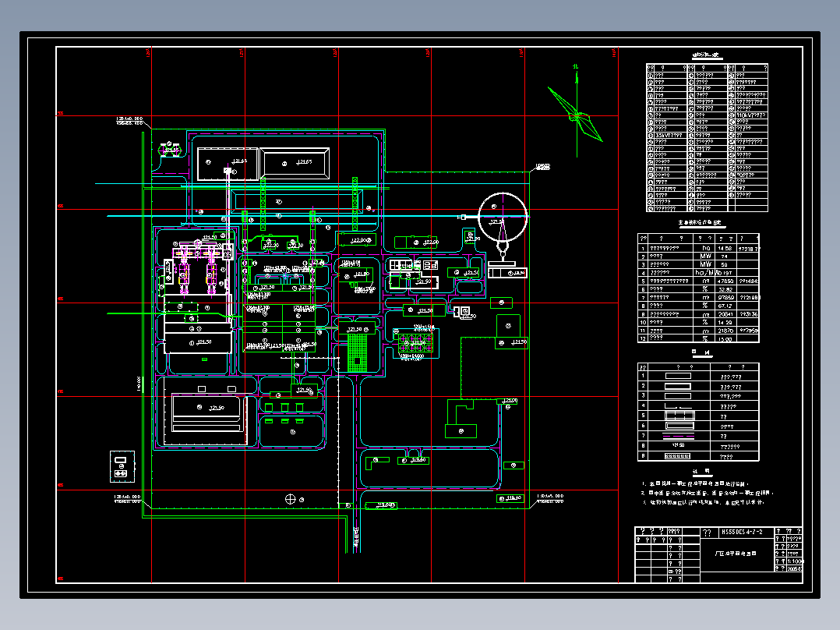
Task: Click the value 97859 in the indicators table
Action: coord(725,298)
